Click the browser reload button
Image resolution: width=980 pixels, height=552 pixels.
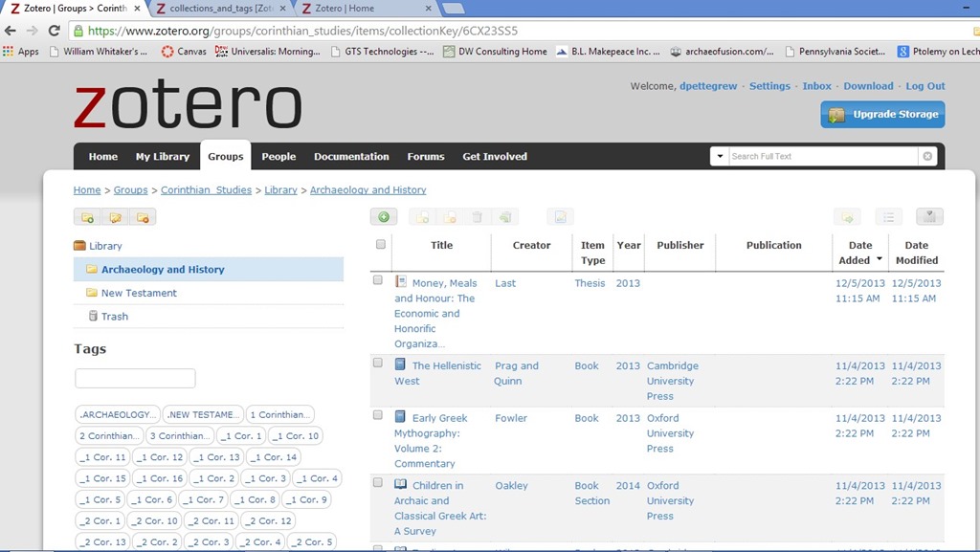pos(55,31)
